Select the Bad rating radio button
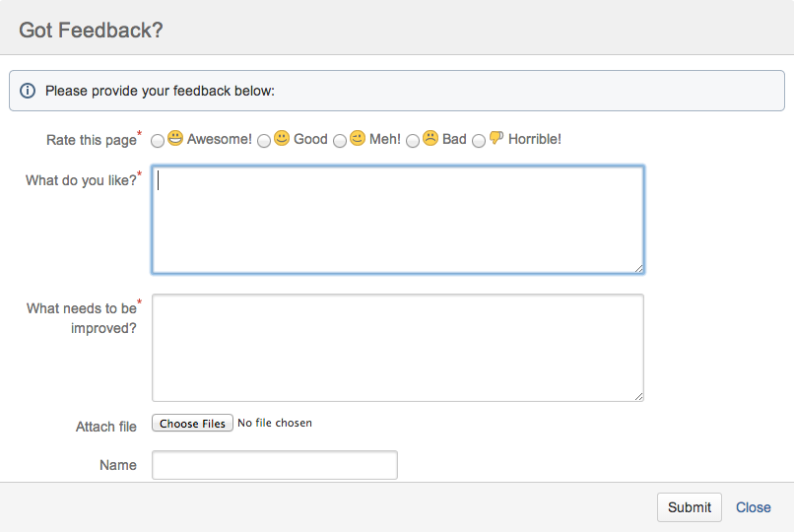Screen dimensions: 794x532 [413, 141]
